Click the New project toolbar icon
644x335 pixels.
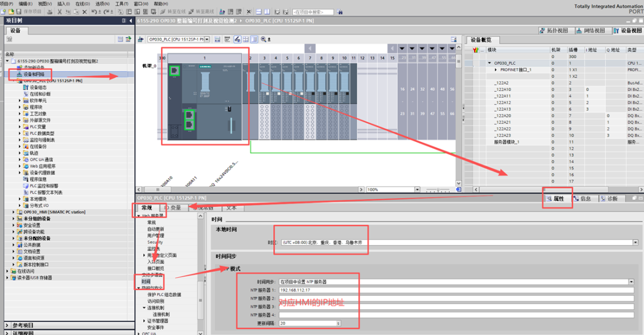[4, 12]
